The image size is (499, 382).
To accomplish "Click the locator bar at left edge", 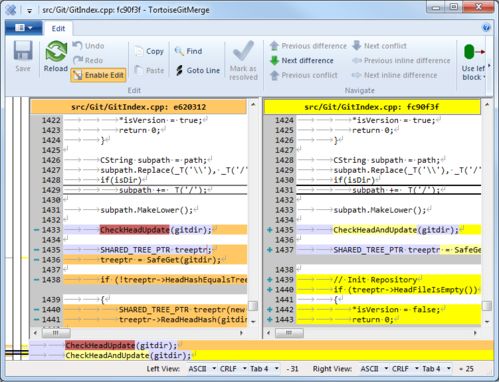I will tap(17, 228).
